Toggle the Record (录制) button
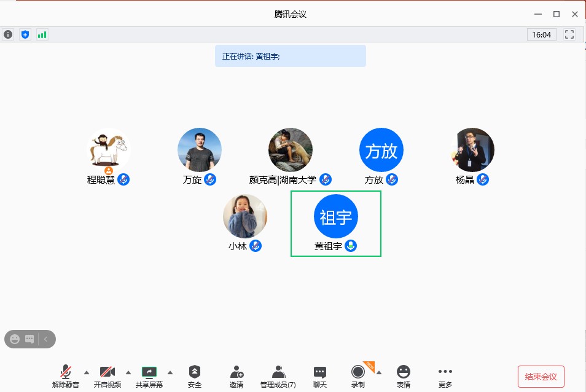586x392 pixels. click(358, 375)
